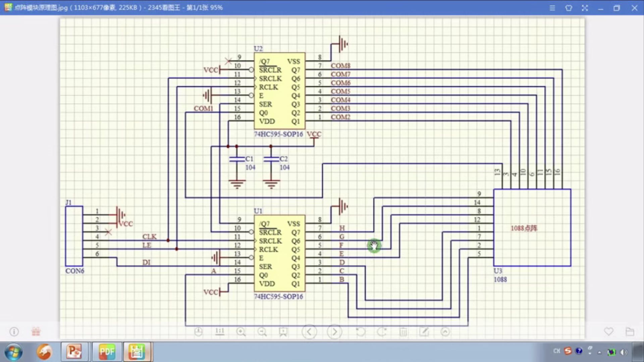Show image info with the i icon
The width and height of the screenshot is (644, 362).
point(14,332)
